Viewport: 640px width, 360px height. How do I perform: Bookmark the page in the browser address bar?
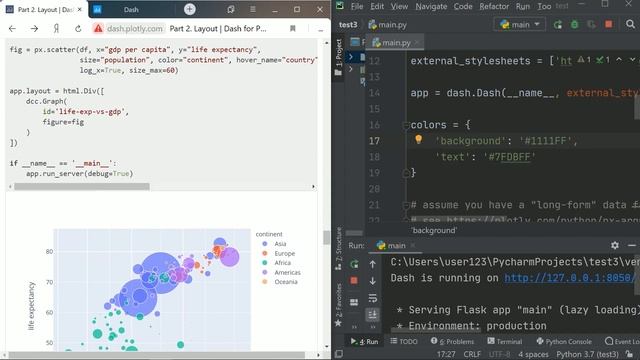tap(293, 29)
